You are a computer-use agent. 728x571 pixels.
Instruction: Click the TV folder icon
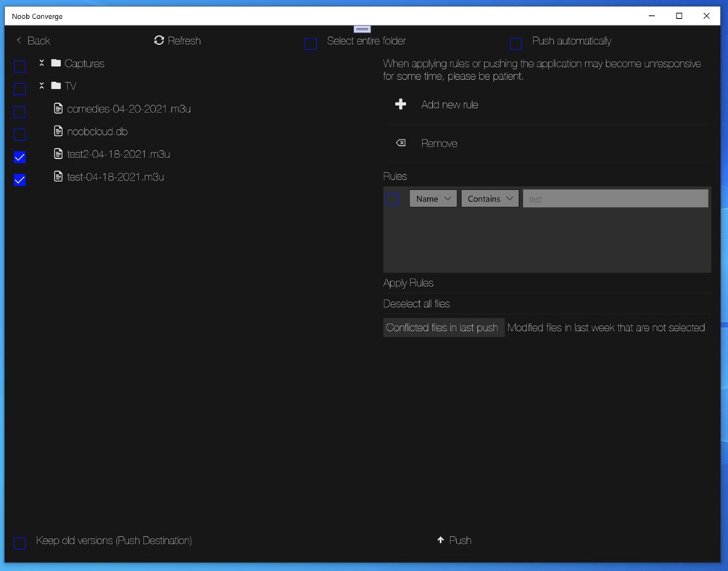point(57,85)
